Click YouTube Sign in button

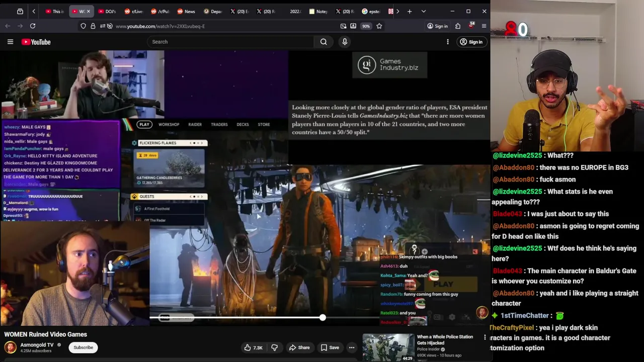(471, 42)
